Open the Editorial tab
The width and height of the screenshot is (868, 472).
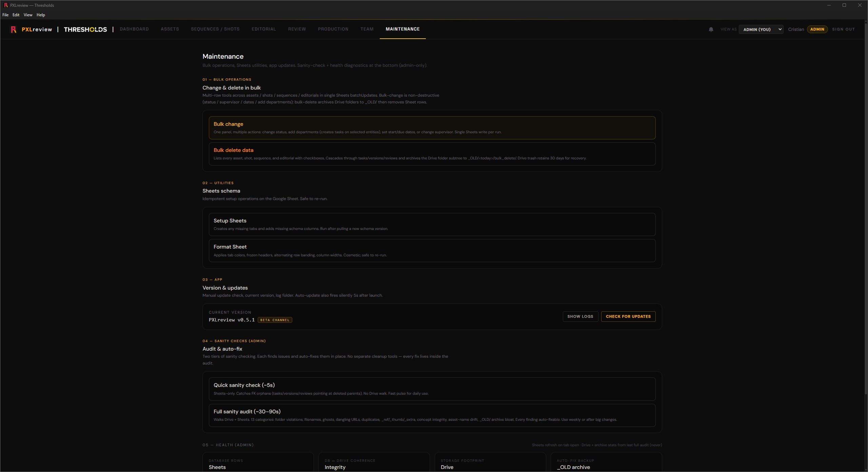coord(264,29)
